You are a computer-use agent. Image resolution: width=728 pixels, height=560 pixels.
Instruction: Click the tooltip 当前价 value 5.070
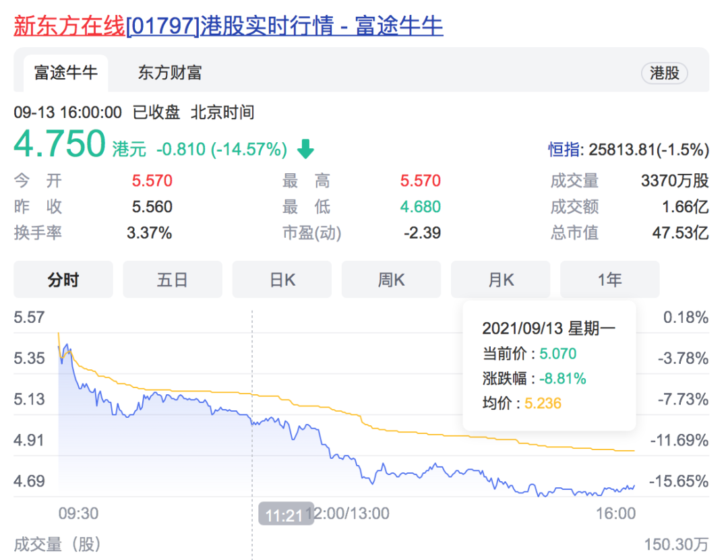557,353
